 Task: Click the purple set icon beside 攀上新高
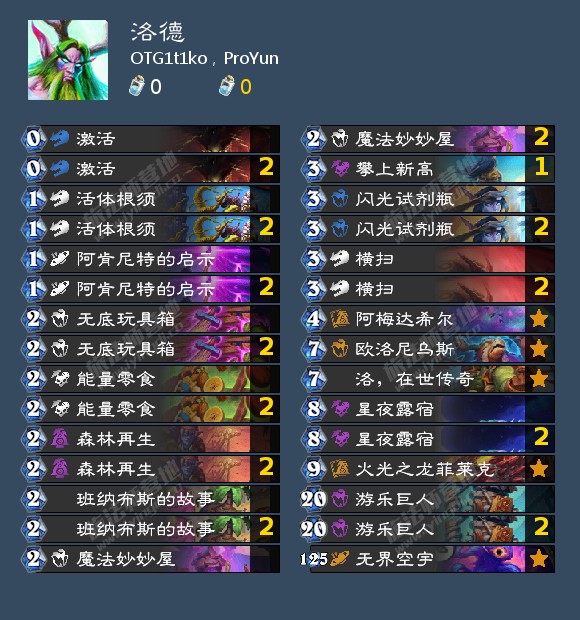pyautogui.click(x=340, y=168)
